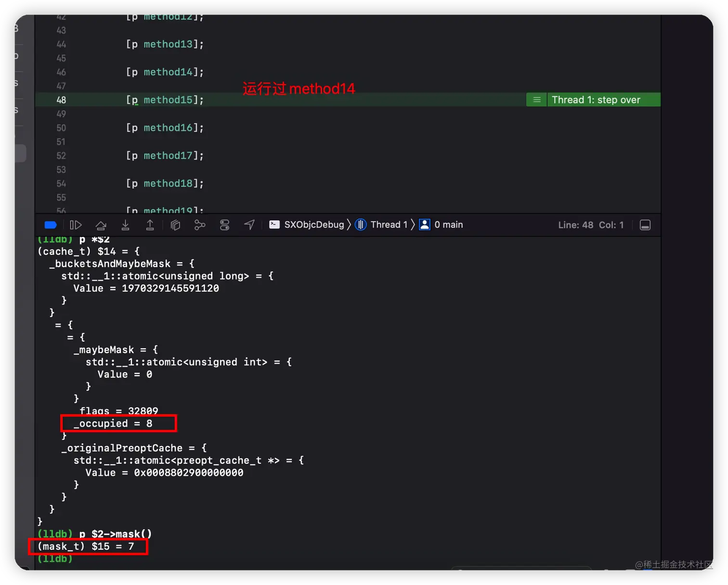Image resolution: width=728 pixels, height=585 pixels.
Task: Open the '0 main' stack frame selector
Action: (x=441, y=225)
